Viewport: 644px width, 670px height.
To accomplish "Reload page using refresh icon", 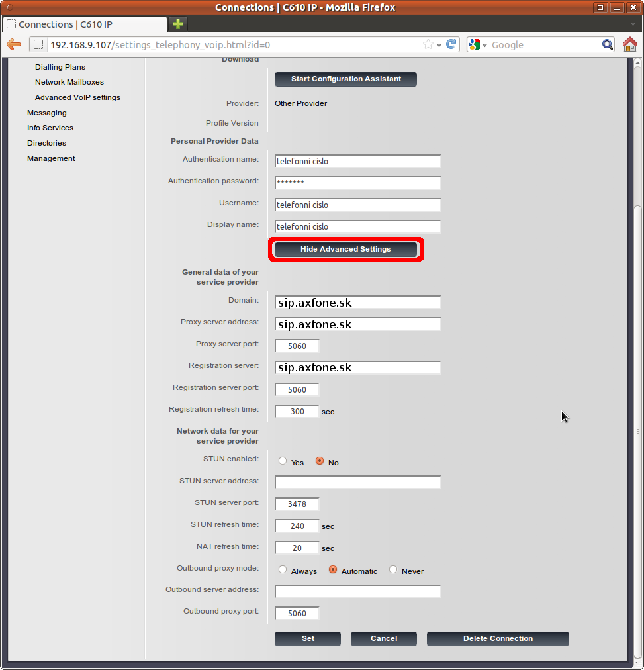I will point(451,44).
